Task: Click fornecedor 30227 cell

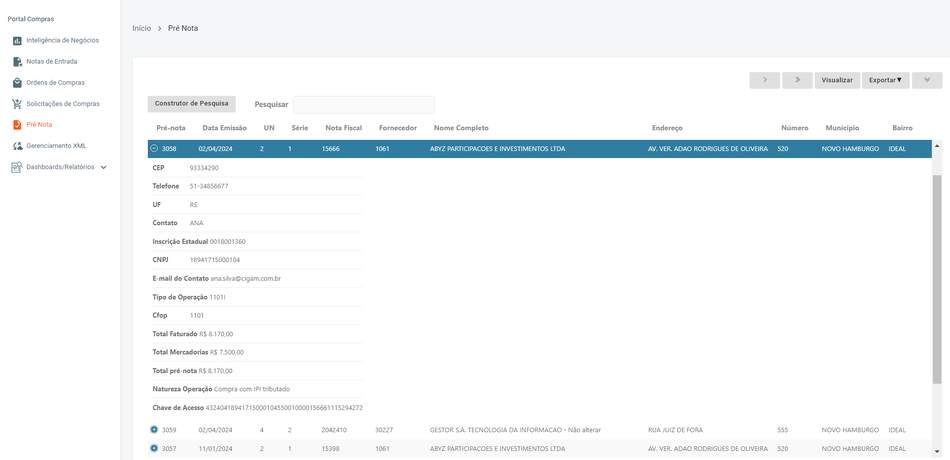Action: [x=384, y=430]
